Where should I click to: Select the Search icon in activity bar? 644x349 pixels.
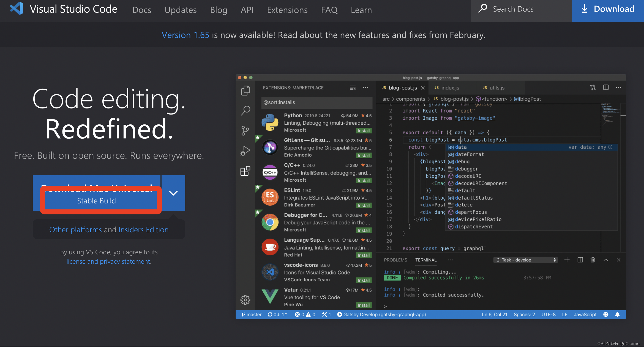(x=245, y=111)
